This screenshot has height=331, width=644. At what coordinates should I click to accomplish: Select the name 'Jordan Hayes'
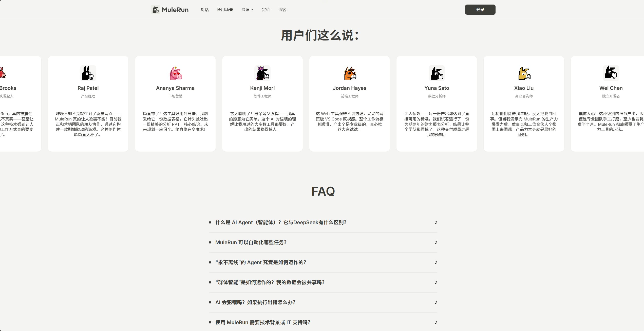pyautogui.click(x=350, y=88)
